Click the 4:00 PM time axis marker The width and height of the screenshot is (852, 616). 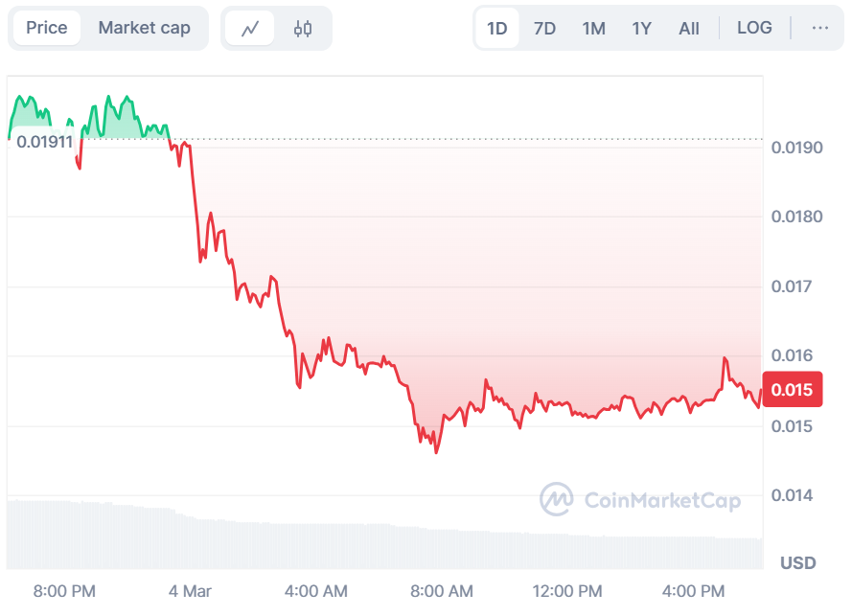(x=694, y=590)
